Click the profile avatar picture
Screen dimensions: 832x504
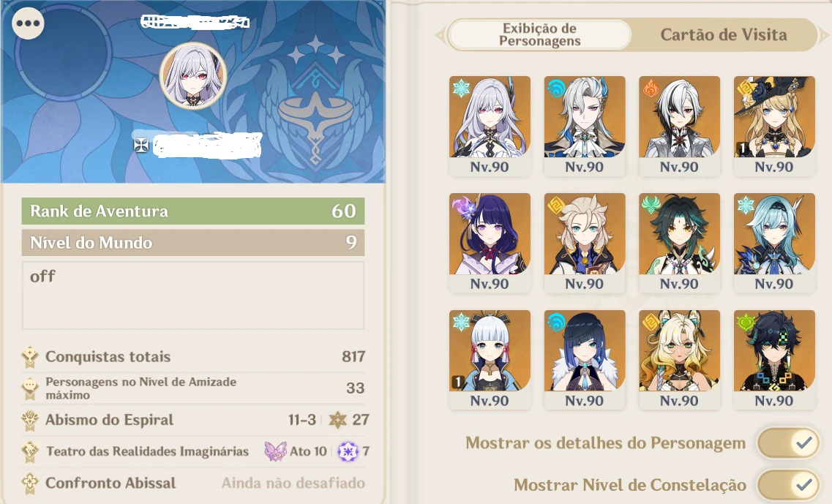click(194, 76)
